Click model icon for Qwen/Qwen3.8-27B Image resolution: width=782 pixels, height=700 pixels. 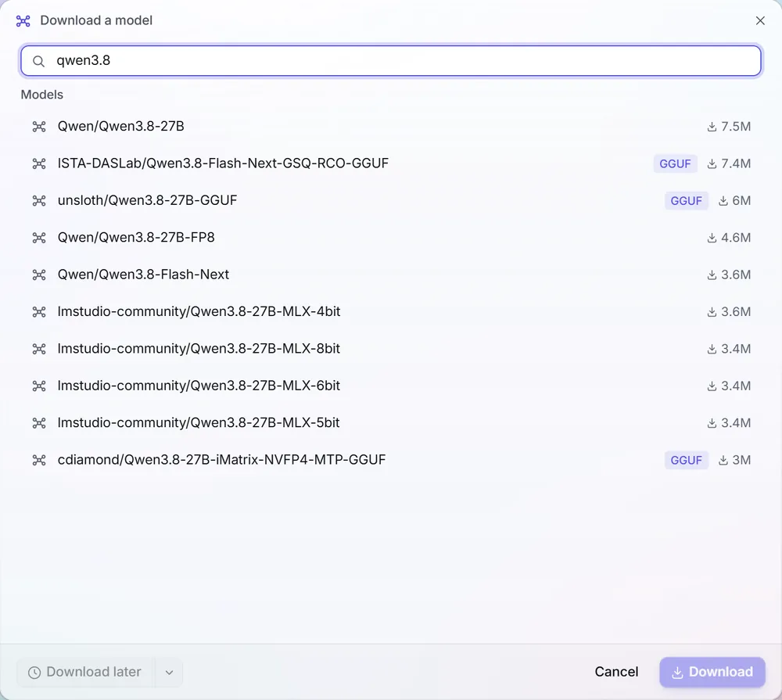point(39,127)
